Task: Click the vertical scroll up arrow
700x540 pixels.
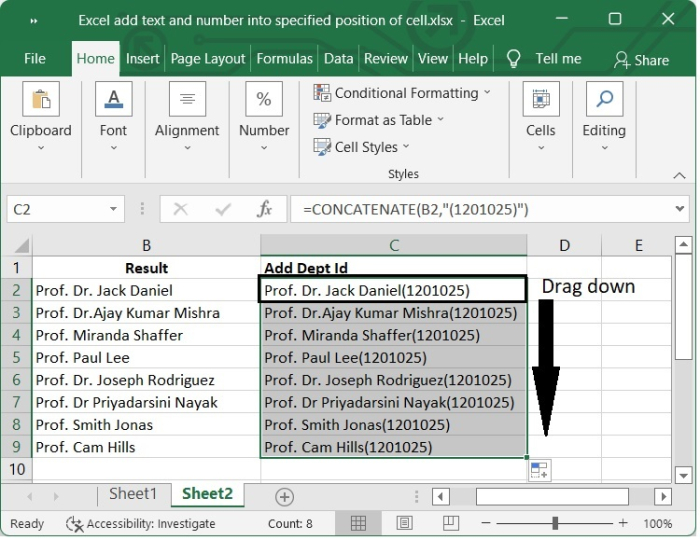Action: click(683, 245)
